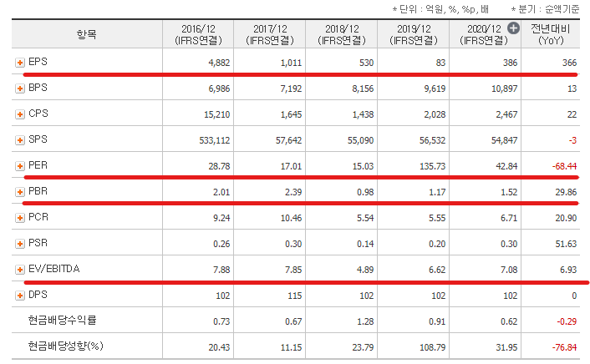Expand the PSR row plus icon
Image resolution: width=590 pixels, height=364 pixels.
[20, 244]
